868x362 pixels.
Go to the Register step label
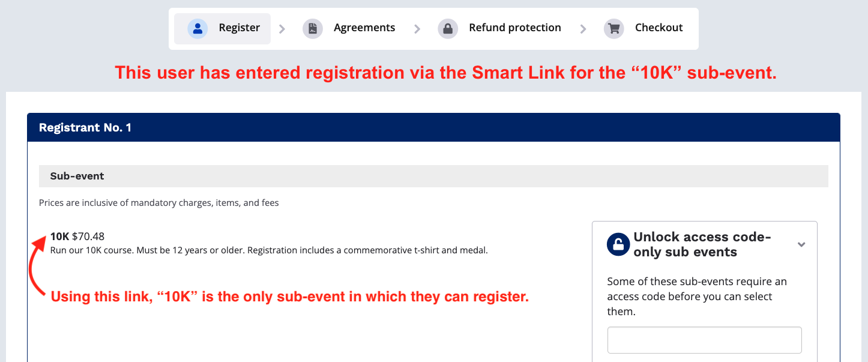pyautogui.click(x=239, y=28)
